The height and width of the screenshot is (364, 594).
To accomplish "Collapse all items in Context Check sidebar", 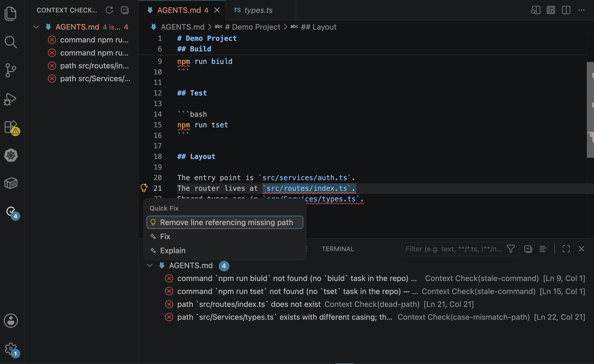I will (125, 10).
